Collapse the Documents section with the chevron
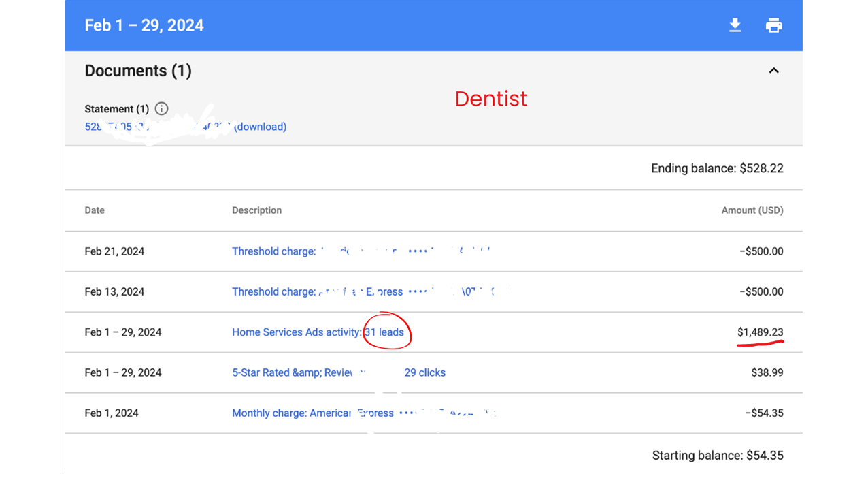The height and width of the screenshot is (493, 868). coord(773,71)
